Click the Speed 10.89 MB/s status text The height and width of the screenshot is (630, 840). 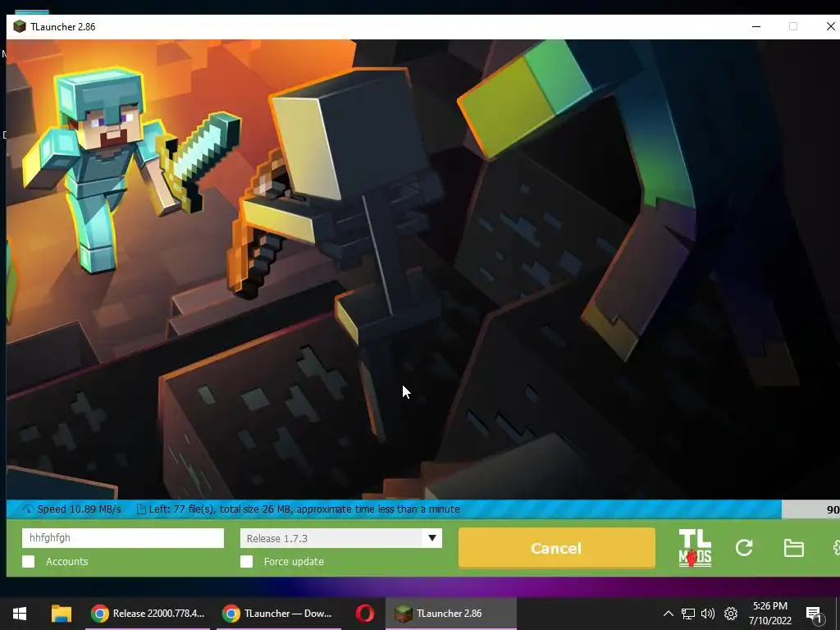click(80, 509)
